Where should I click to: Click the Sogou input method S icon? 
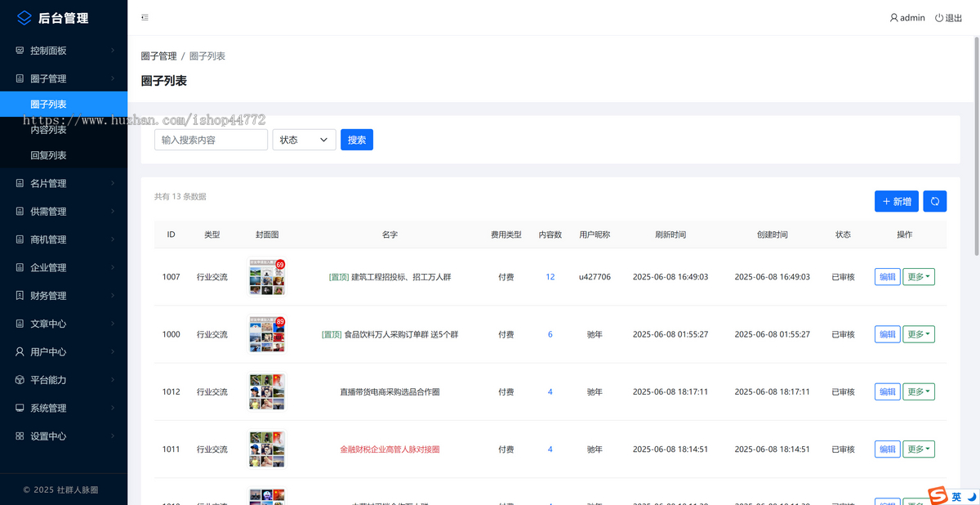[x=937, y=496]
